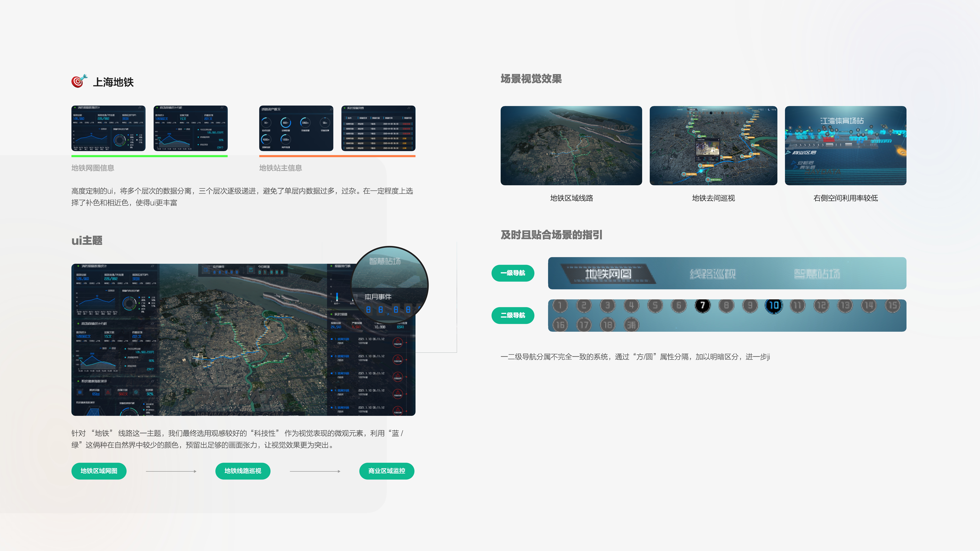The height and width of the screenshot is (551, 980).
Task: Click the 右侧空间利用率较低 caption
Action: (846, 198)
